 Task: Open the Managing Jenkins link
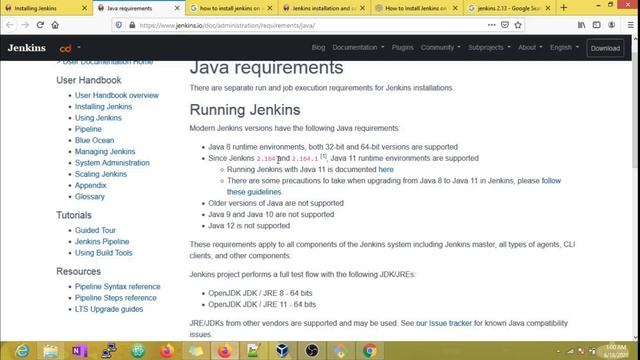point(105,151)
